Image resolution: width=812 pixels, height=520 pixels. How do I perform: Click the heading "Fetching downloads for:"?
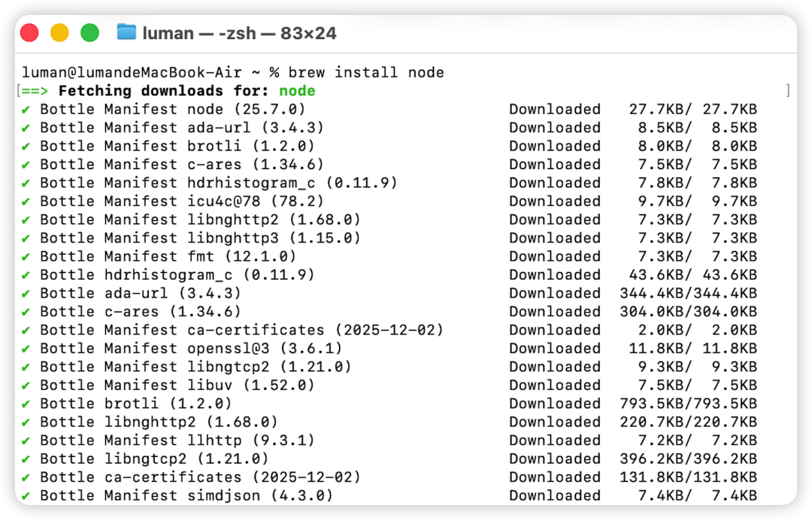click(x=163, y=91)
